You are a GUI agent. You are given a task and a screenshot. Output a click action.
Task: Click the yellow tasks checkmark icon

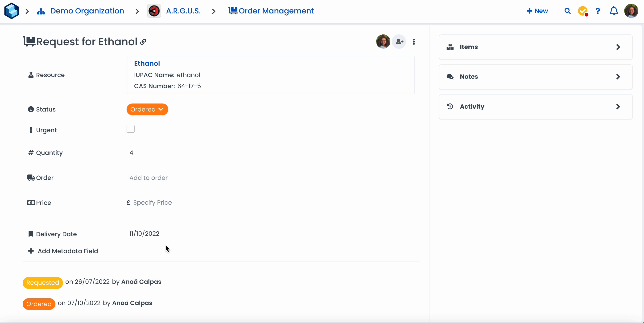point(583,11)
